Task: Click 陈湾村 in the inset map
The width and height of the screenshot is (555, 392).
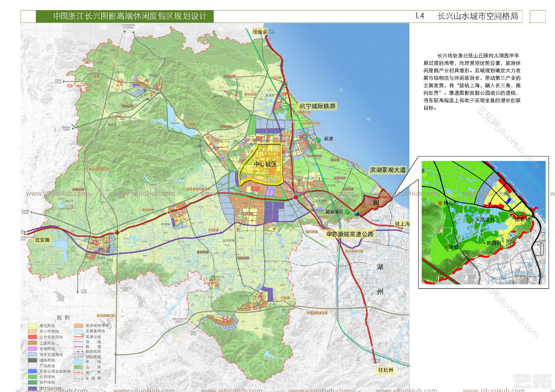Action: tap(494, 243)
